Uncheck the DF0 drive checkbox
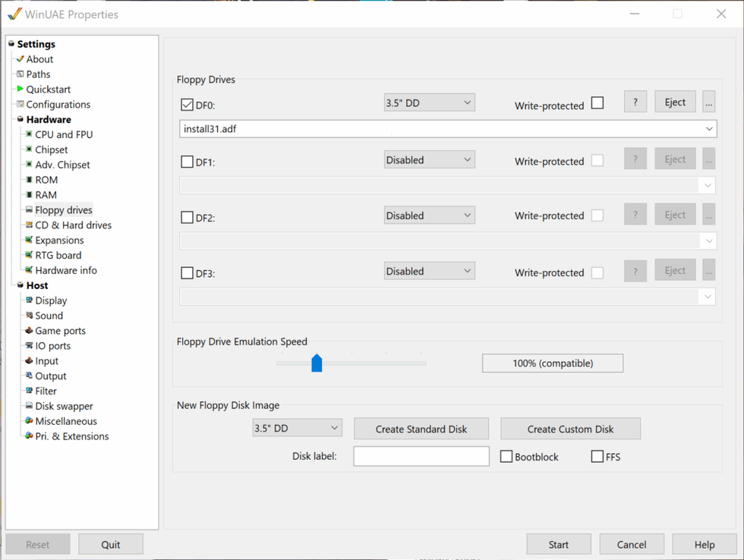 tap(187, 105)
